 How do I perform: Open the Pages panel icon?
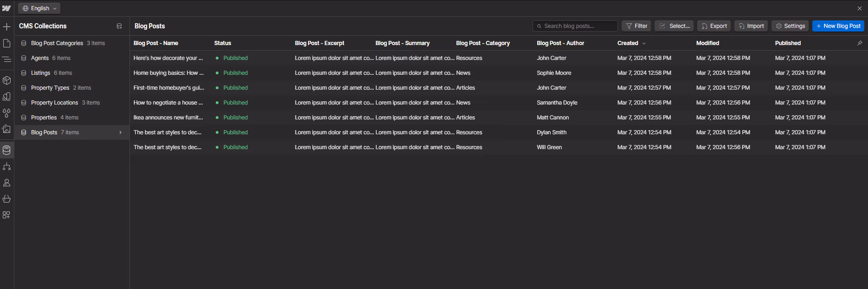coord(6,43)
